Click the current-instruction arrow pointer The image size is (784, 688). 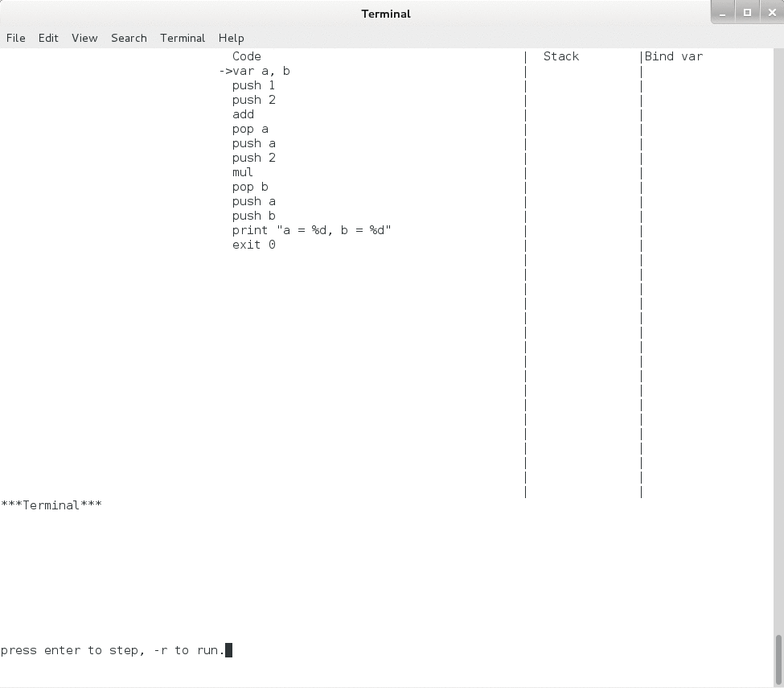tap(225, 71)
